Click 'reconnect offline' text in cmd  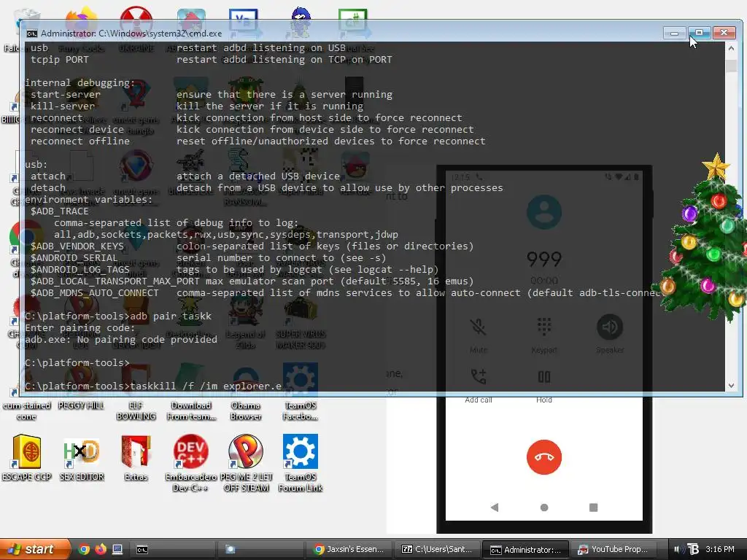click(x=80, y=141)
